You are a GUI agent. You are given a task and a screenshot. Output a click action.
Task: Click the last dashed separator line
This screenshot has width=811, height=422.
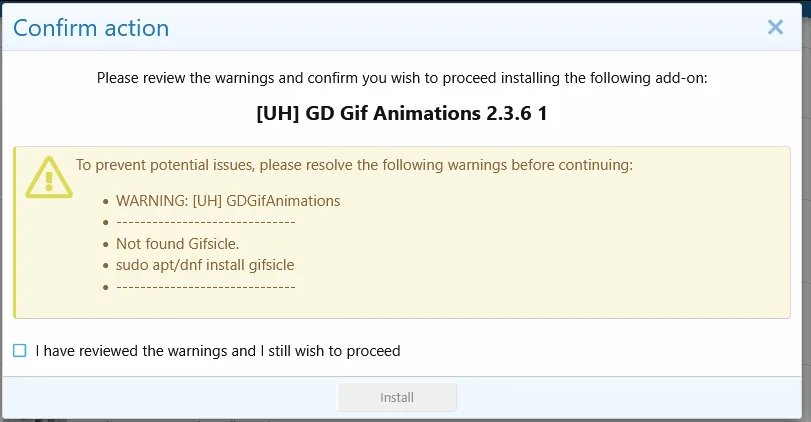click(205, 287)
